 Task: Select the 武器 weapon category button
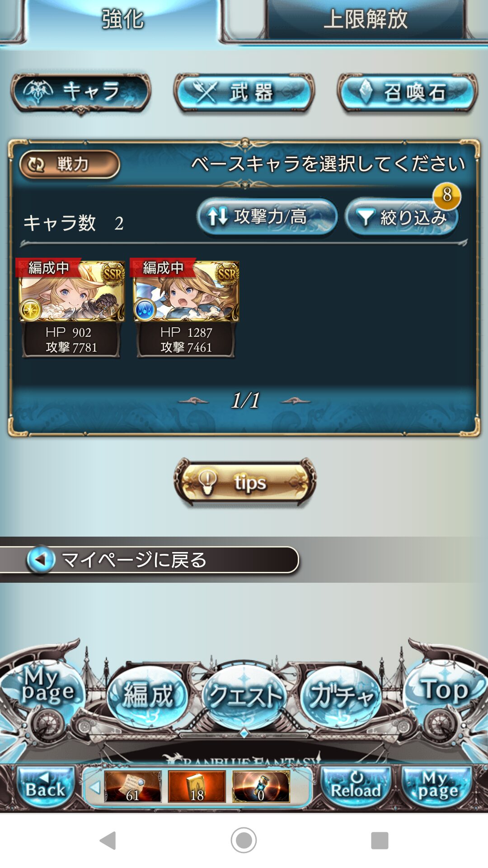[244, 93]
